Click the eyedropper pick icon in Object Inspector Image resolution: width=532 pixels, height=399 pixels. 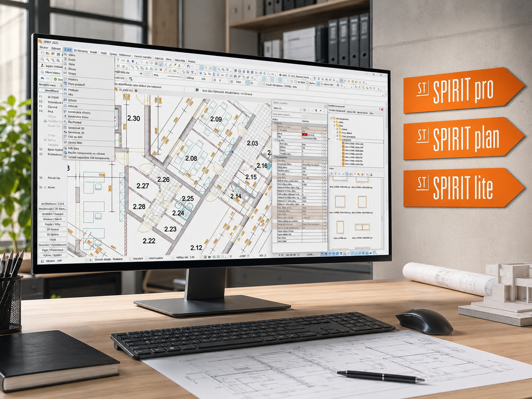[320, 111]
